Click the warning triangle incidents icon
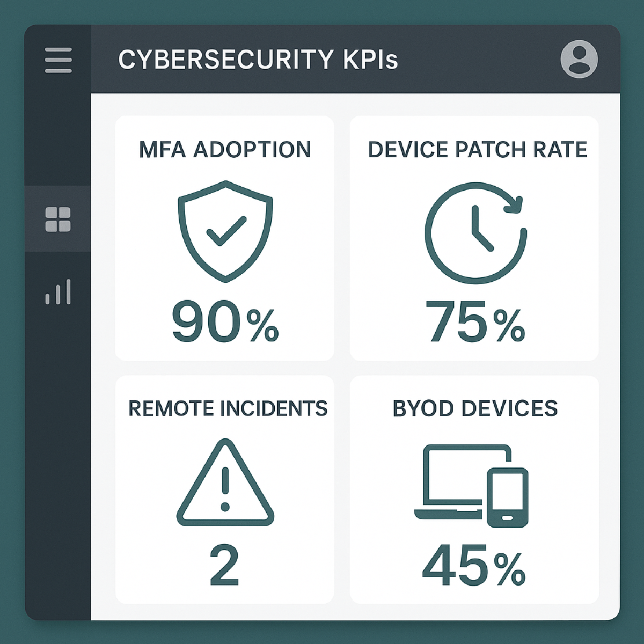The height and width of the screenshot is (644, 644). 225,483
